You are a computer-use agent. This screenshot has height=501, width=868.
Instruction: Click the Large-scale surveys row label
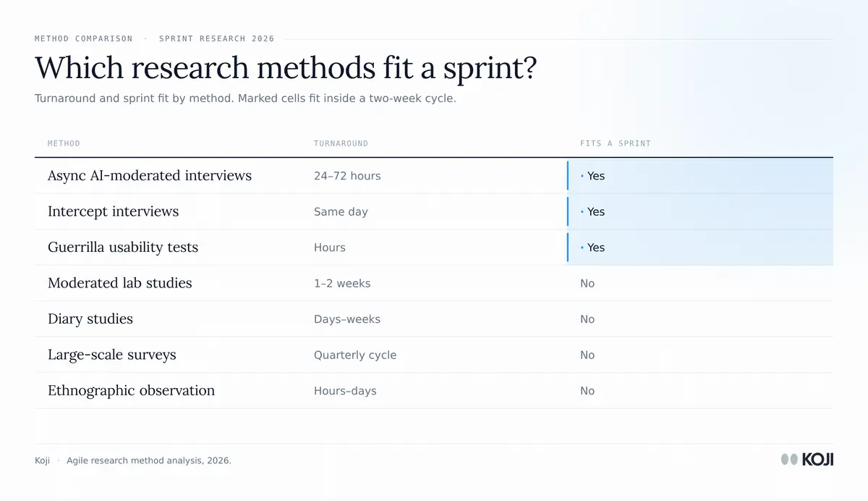coord(112,355)
